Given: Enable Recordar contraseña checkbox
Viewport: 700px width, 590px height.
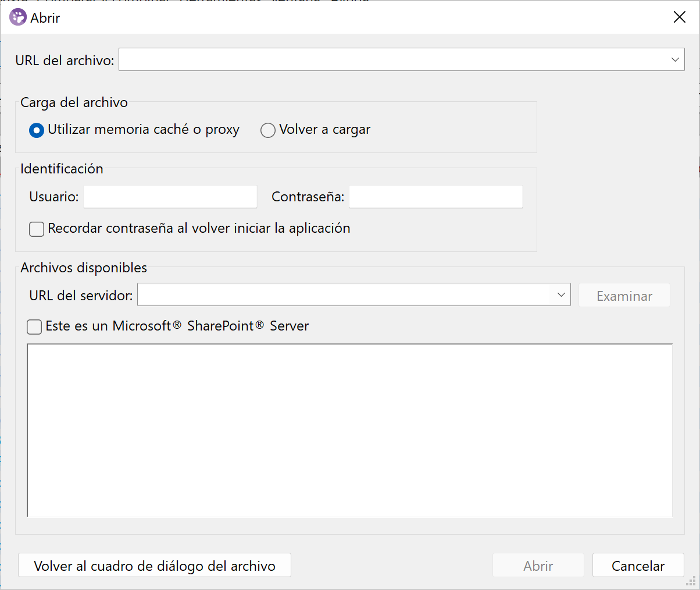Looking at the screenshot, I should (x=37, y=229).
